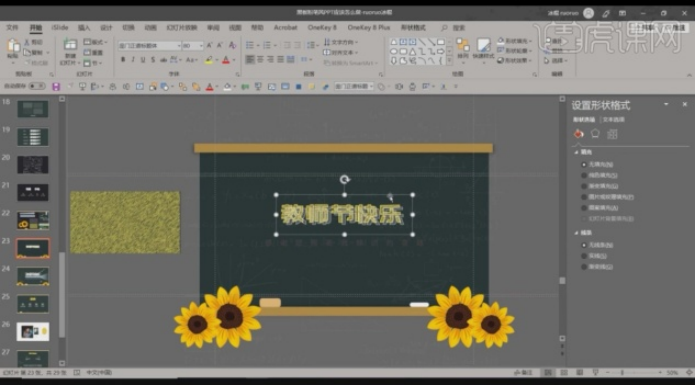Screen dimensions: 696x386
Task: Start slideshow from status bar icon
Action: [596, 373]
